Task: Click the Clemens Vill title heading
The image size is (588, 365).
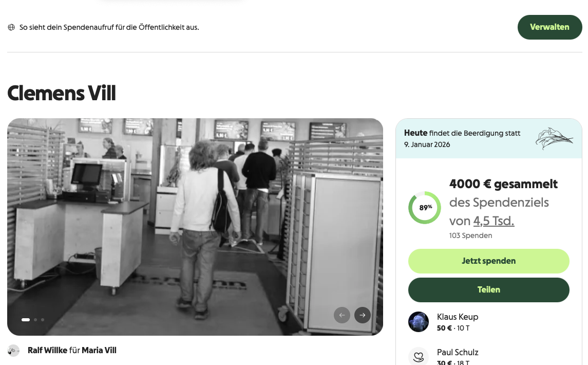Action: 62,93
